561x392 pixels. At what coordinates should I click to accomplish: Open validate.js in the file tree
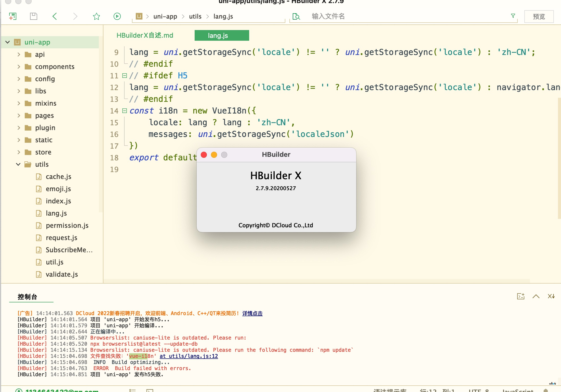[62, 274]
